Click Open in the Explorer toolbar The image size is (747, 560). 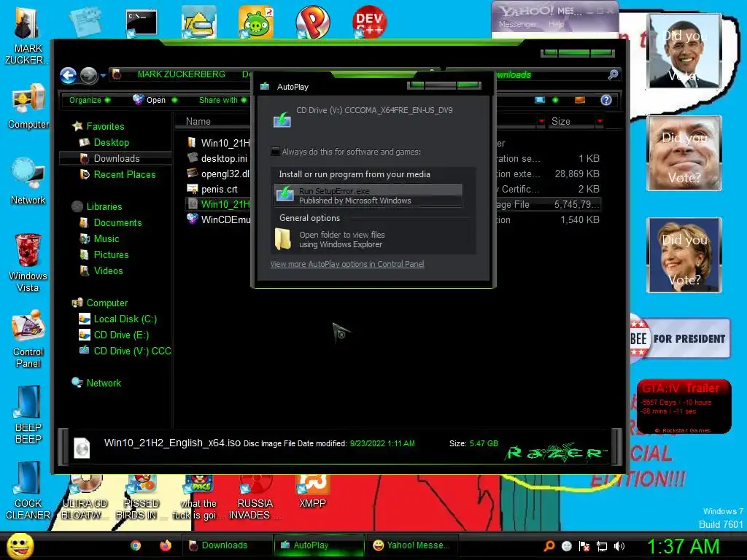[155, 100]
